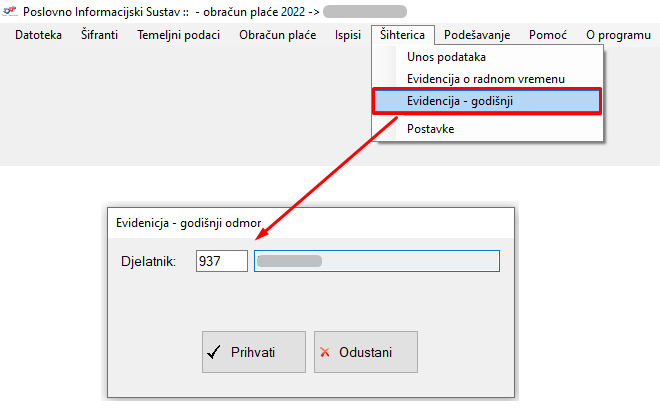Open the Ispisi menu

point(348,35)
